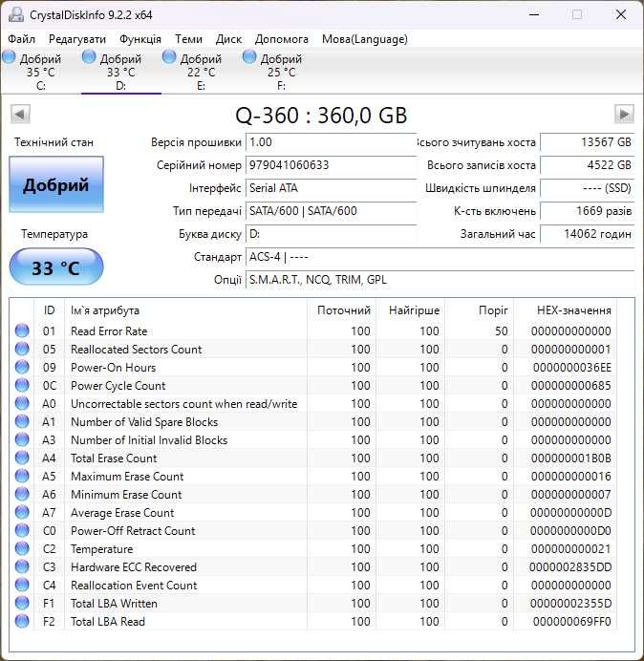Click the transfer mode field SATA/600
Image resolution: width=644 pixels, height=661 pixels.
pos(331,210)
